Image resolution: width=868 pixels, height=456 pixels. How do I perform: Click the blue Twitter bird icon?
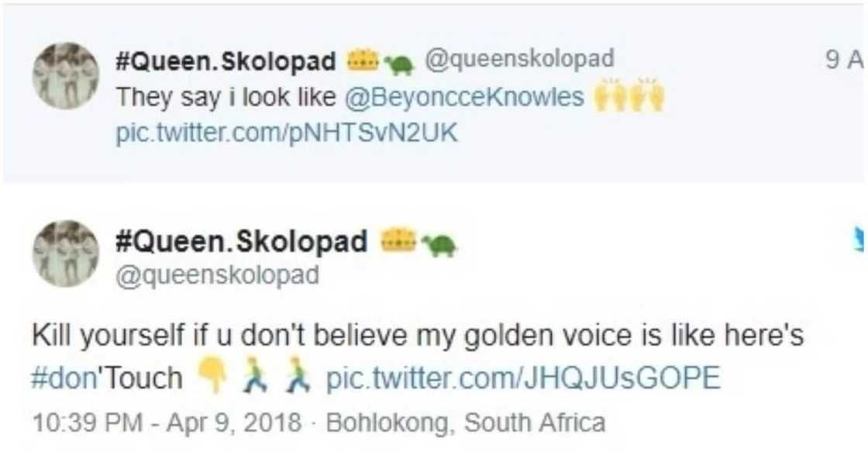click(860, 237)
